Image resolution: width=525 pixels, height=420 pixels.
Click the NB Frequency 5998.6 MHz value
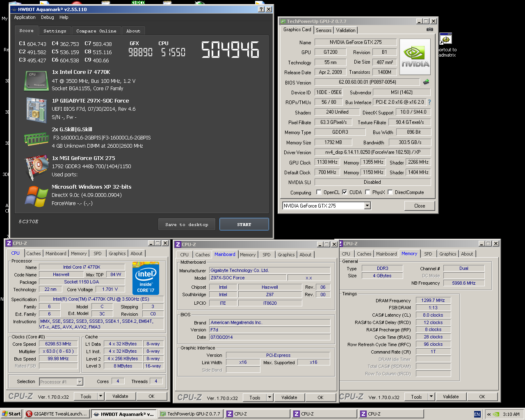click(x=463, y=283)
